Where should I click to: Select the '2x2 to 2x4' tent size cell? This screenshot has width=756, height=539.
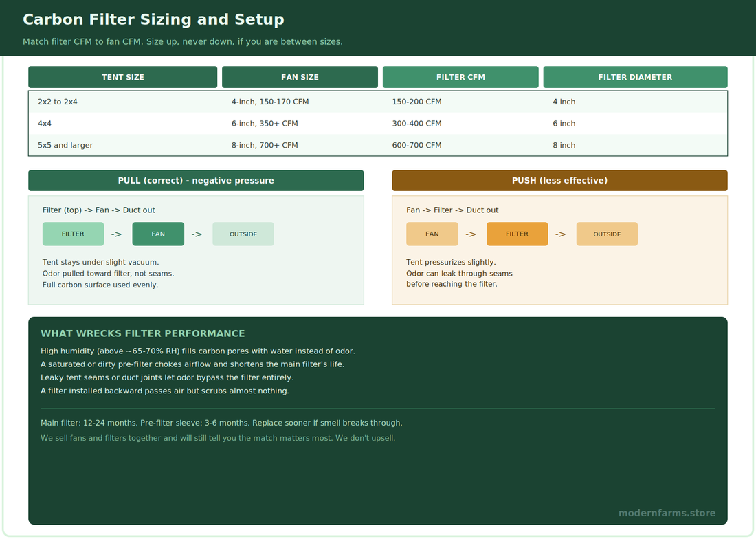coord(57,102)
